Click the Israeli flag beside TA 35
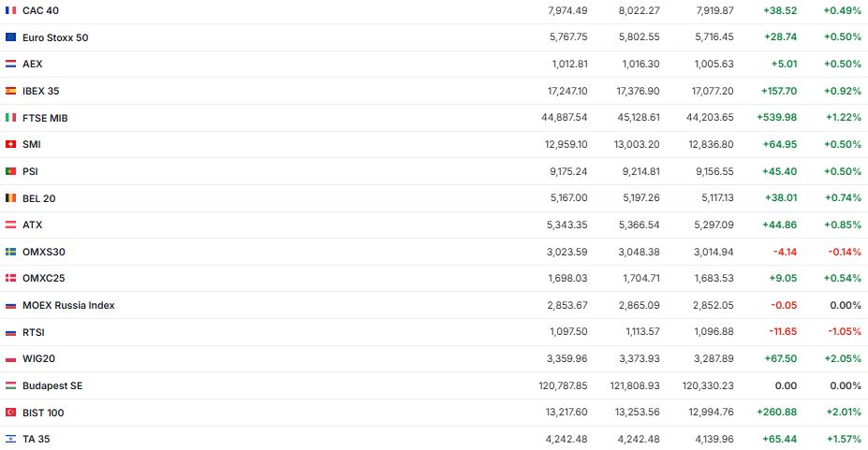 tap(10, 439)
